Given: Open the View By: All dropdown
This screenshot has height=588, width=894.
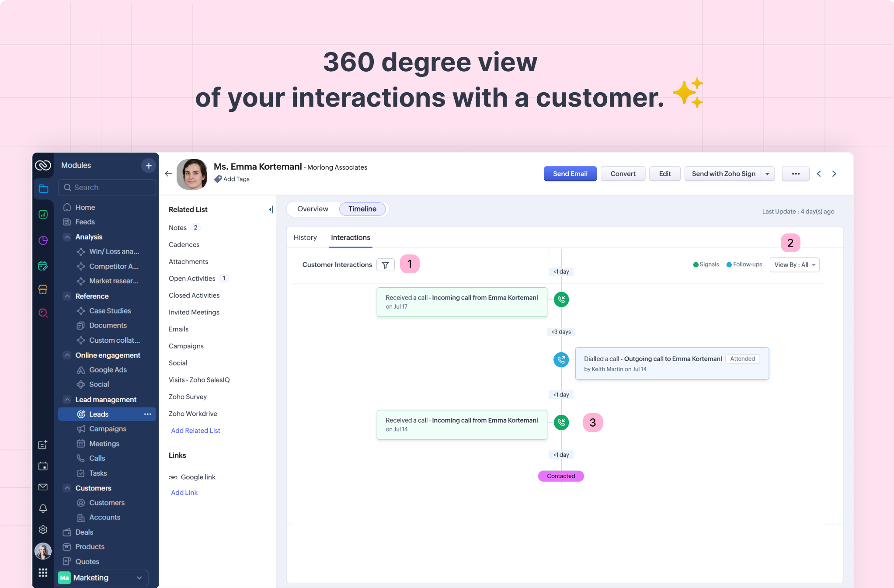Looking at the screenshot, I should point(794,265).
